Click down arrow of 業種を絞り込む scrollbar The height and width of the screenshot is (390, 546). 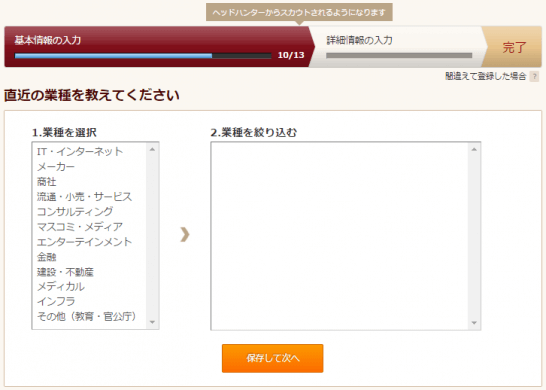point(474,323)
